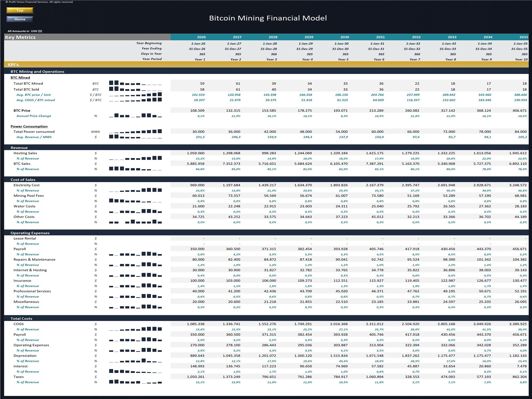Select the Insurance sparkline indicator
The height and width of the screenshot is (399, 532).
click(x=136, y=286)
